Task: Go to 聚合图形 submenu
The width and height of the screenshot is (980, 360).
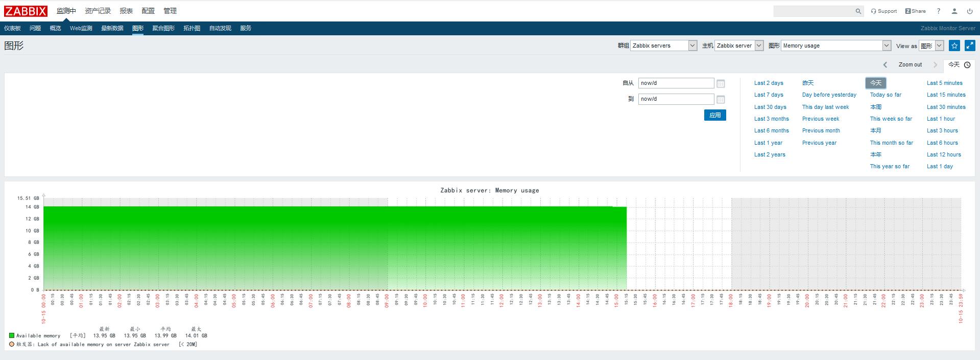Action: click(163, 28)
